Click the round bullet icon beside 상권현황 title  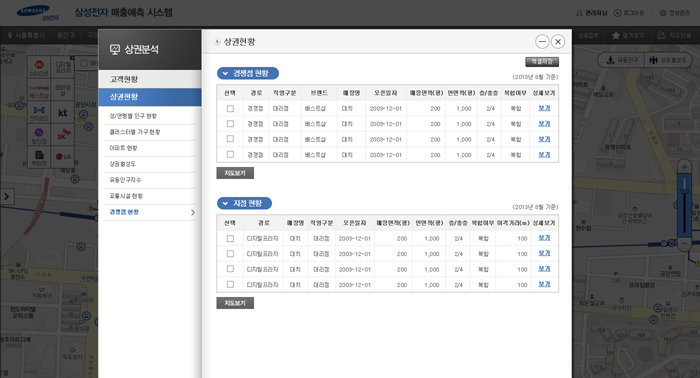217,42
